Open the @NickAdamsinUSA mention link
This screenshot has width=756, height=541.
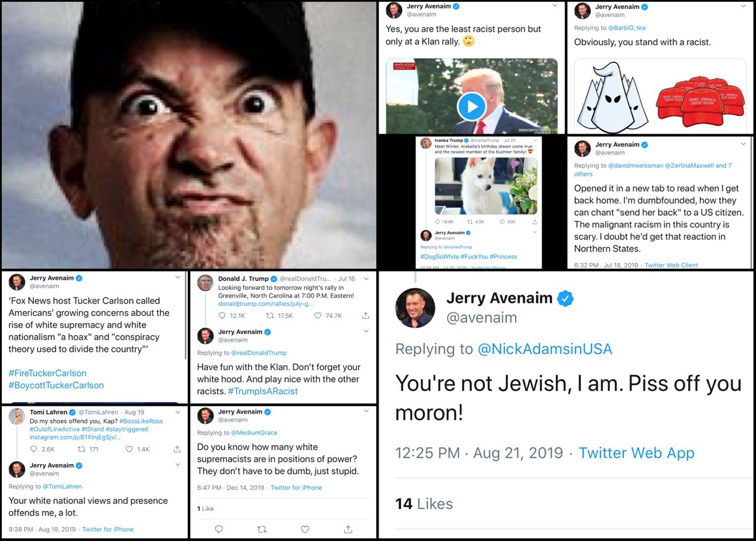tap(545, 349)
